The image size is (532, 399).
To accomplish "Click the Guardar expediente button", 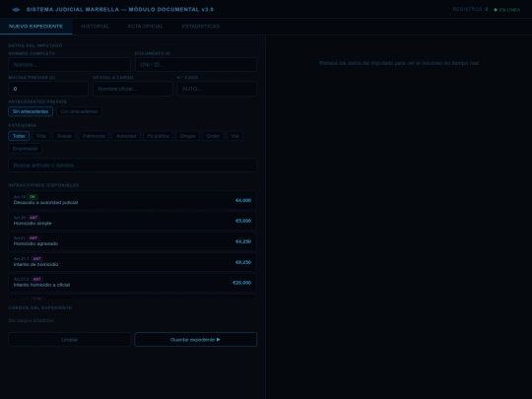I will point(196,340).
